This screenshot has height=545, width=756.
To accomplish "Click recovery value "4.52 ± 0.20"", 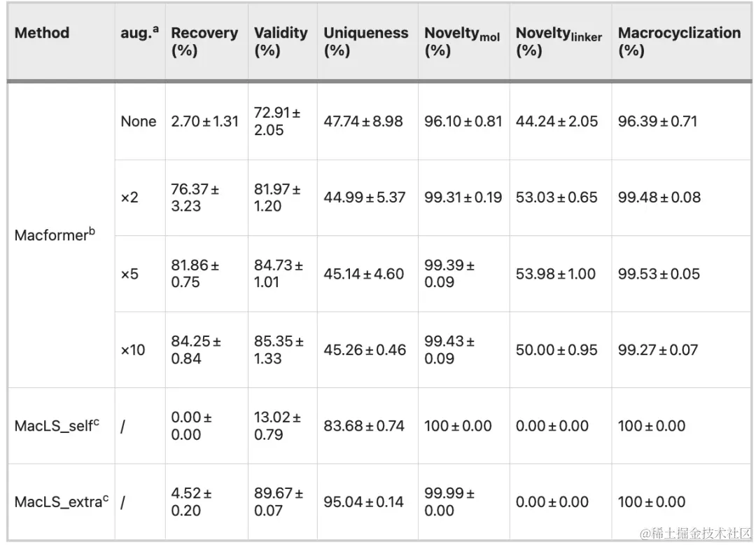I will click(x=191, y=502).
